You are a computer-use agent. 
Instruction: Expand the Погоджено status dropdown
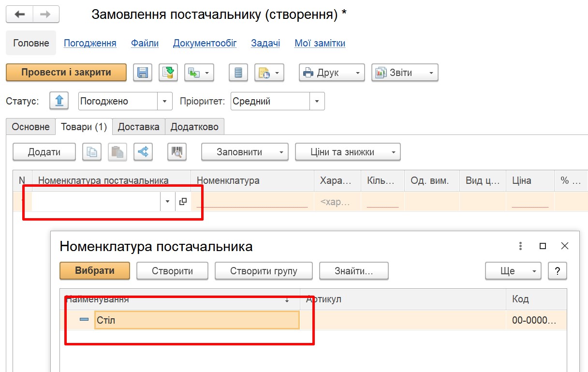[x=165, y=101]
